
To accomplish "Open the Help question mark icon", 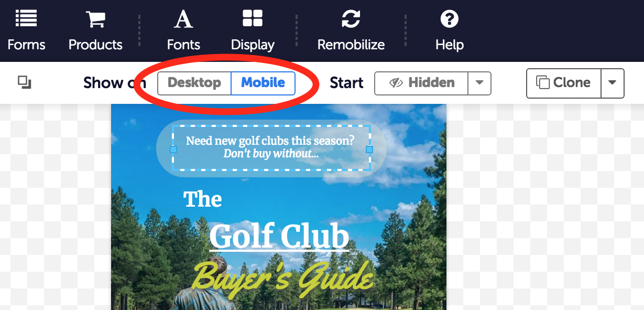I will [449, 19].
